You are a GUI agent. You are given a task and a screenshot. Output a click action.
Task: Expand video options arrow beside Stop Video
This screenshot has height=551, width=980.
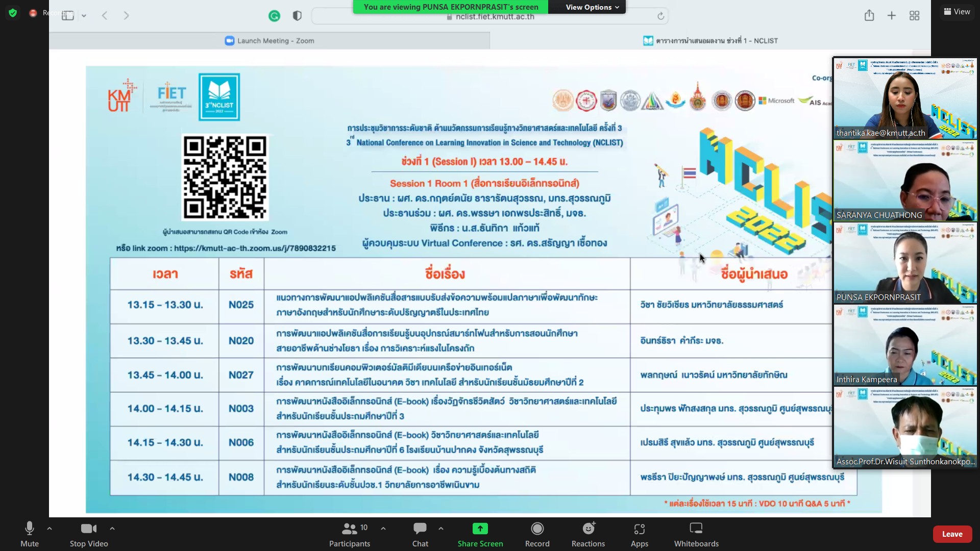point(112,529)
